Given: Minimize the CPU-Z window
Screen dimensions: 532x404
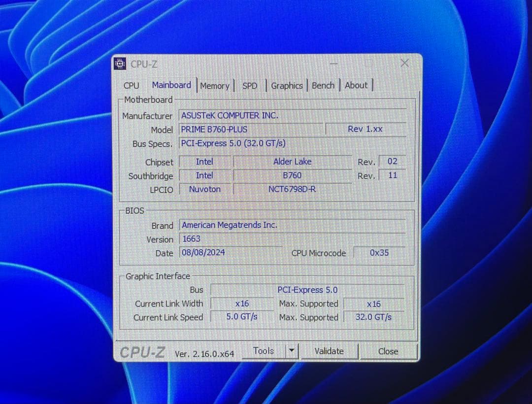Looking at the screenshot, I should (x=333, y=64).
